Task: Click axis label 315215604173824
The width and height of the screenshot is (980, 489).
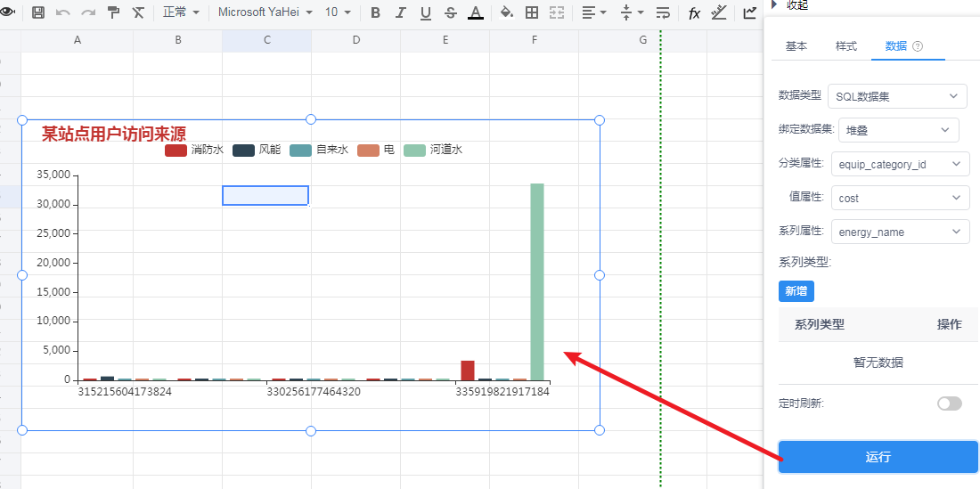Action: click(125, 392)
